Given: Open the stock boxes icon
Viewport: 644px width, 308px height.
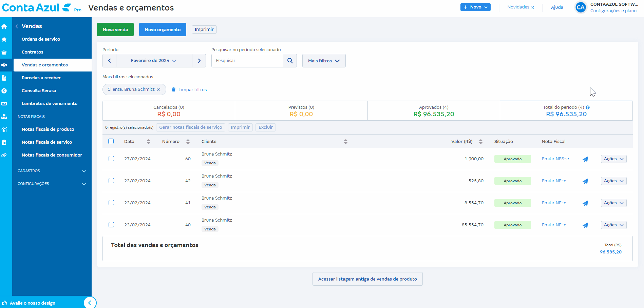Looking at the screenshot, I should (4, 117).
